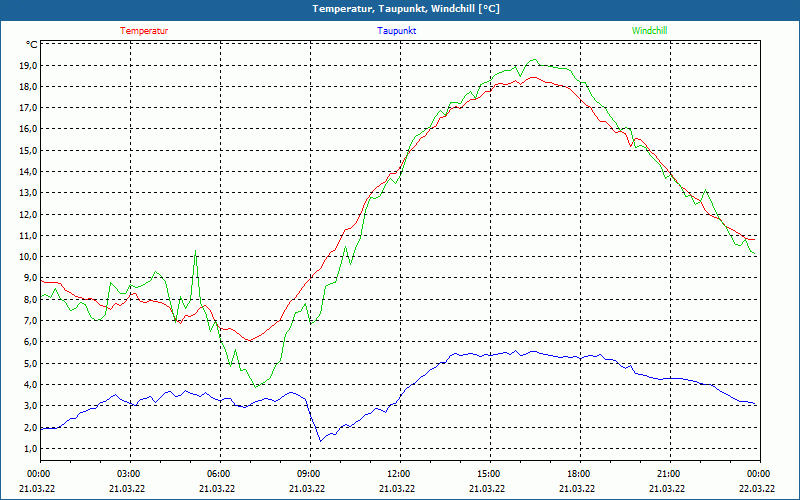This screenshot has height=500, width=800.
Task: Click the 10,0 y-axis value
Action: (28, 257)
